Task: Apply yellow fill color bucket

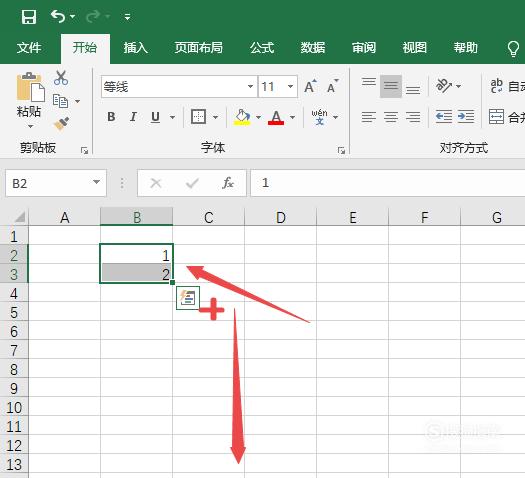Action: pyautogui.click(x=242, y=117)
